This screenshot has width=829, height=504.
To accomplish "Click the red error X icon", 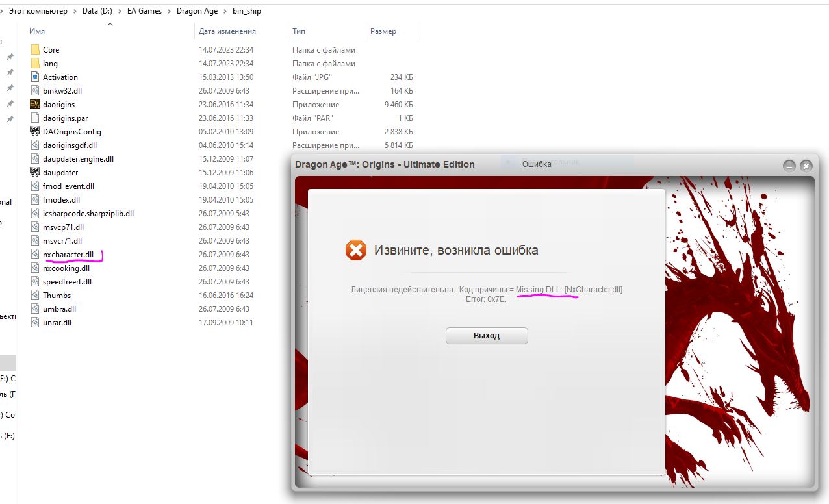I will [356, 250].
